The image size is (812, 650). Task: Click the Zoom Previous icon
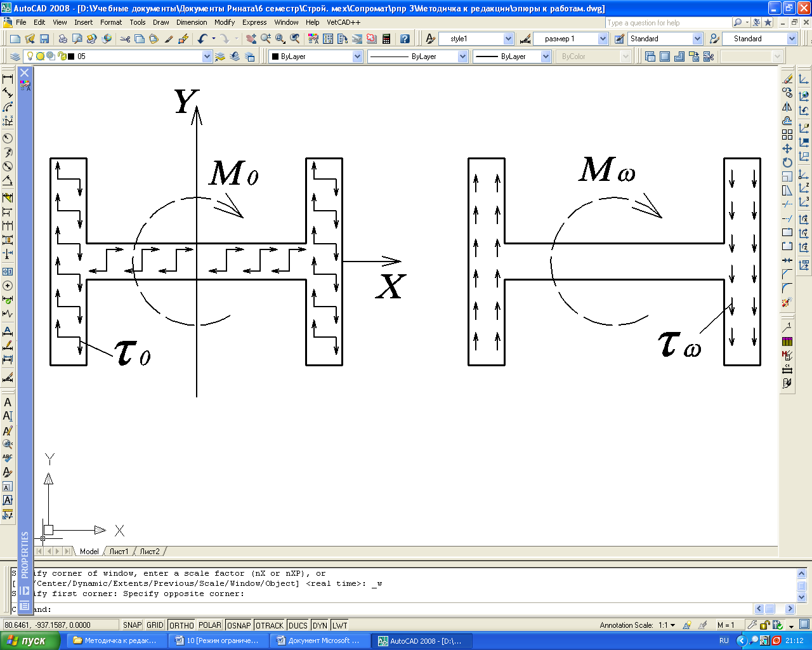[x=295, y=39]
